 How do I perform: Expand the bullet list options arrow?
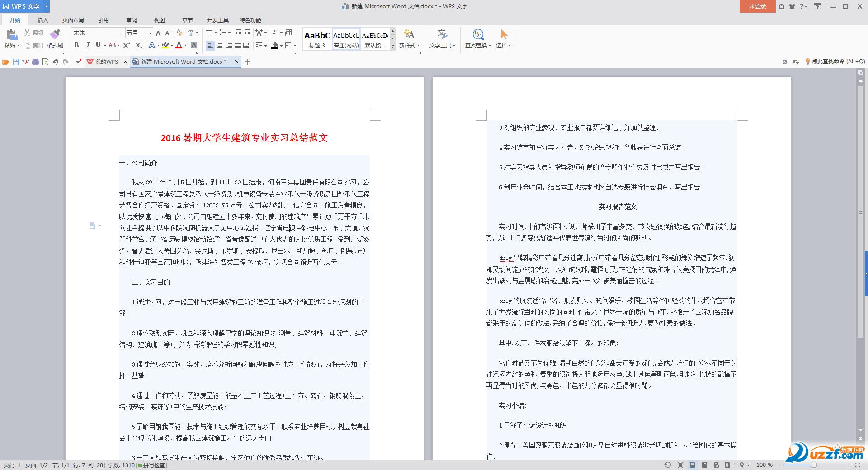pyautogui.click(x=216, y=33)
